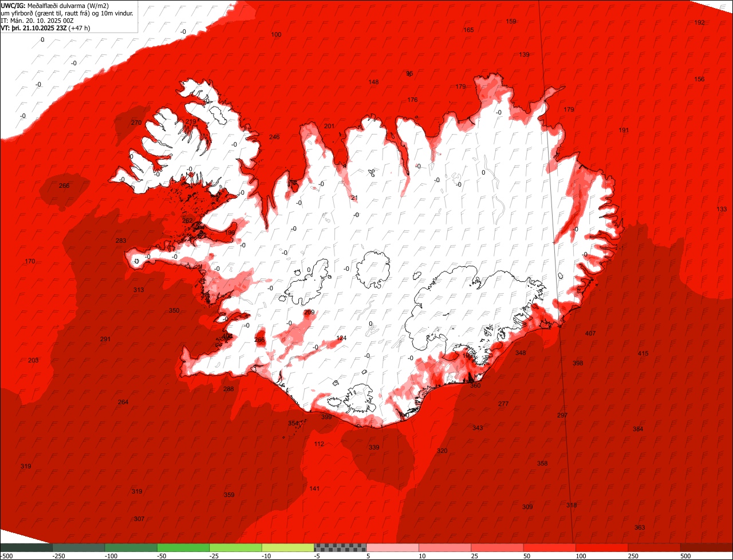Click the flux value '141' in the southern sea
Screen dimensions: 733x560
(314, 489)
